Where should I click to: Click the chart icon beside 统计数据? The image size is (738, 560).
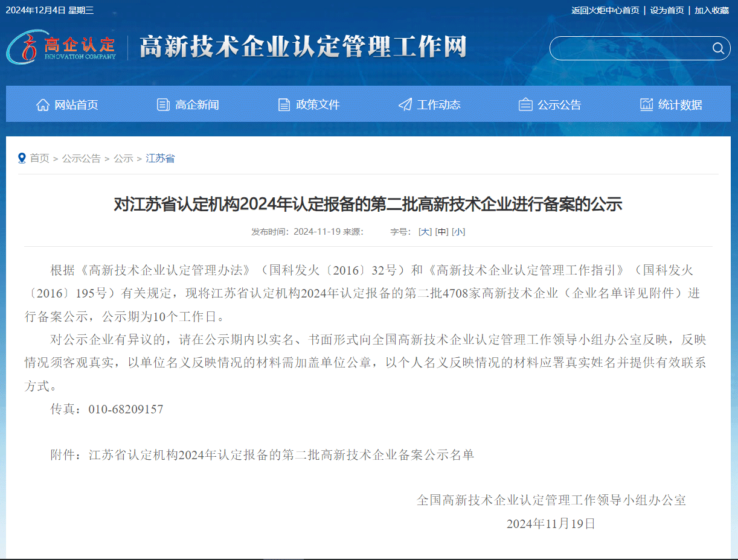pyautogui.click(x=646, y=104)
